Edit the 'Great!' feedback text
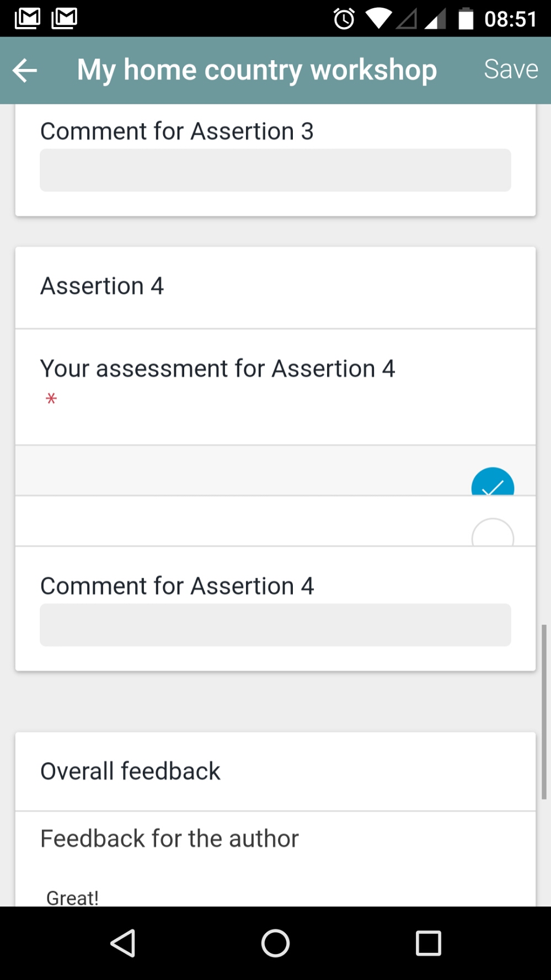 click(72, 897)
